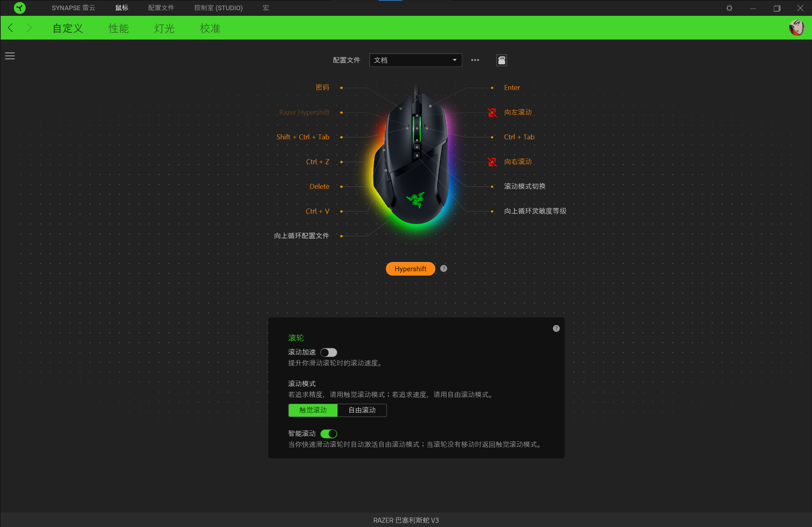Click the Hypershift help question mark
812x527 pixels.
point(444,269)
